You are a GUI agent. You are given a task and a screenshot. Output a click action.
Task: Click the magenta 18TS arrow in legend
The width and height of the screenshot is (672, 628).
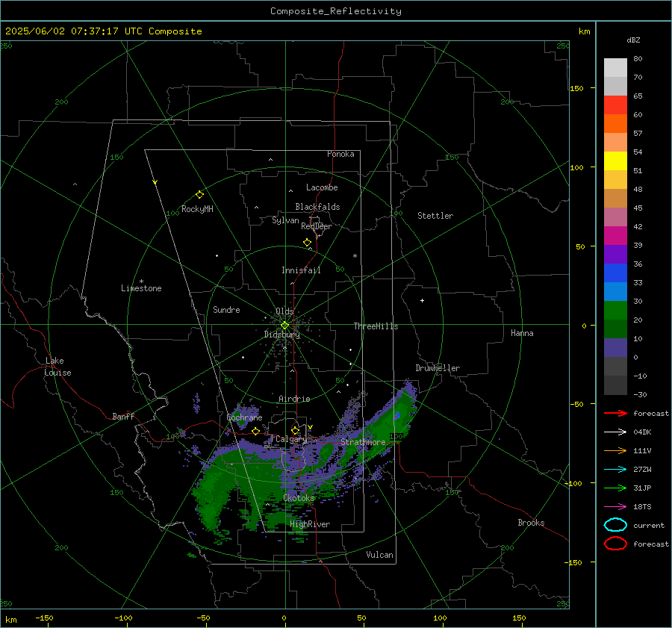(615, 507)
